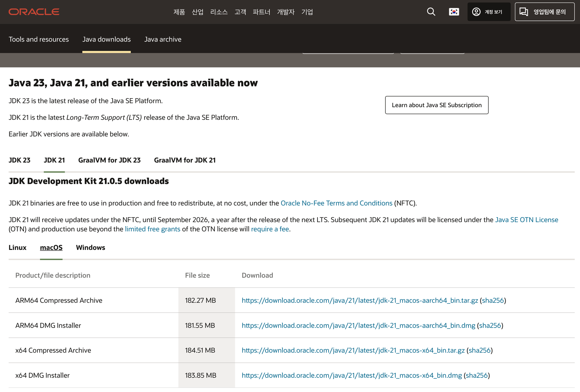Select the Java downloads tab
The image size is (580, 392).
tap(106, 39)
